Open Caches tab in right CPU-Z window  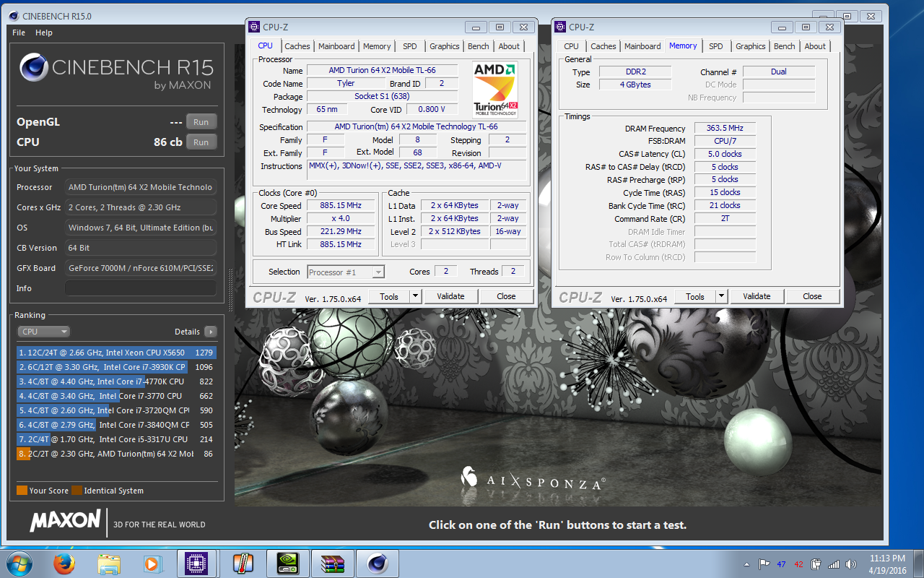pos(603,46)
